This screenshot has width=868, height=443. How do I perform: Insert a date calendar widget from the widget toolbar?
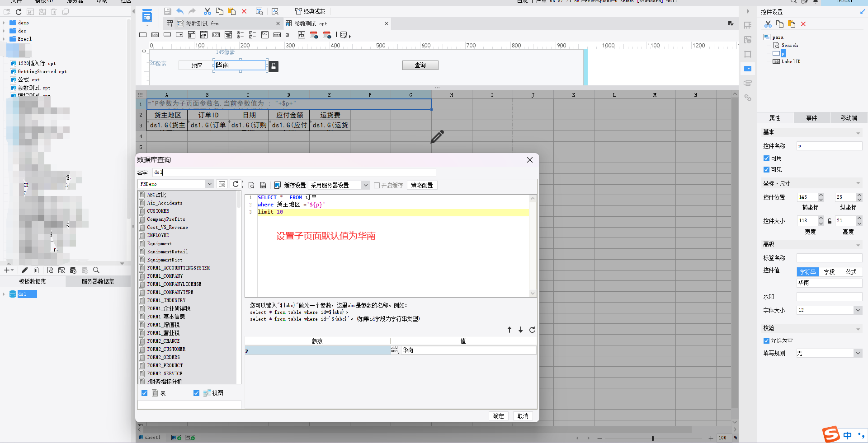pos(204,35)
